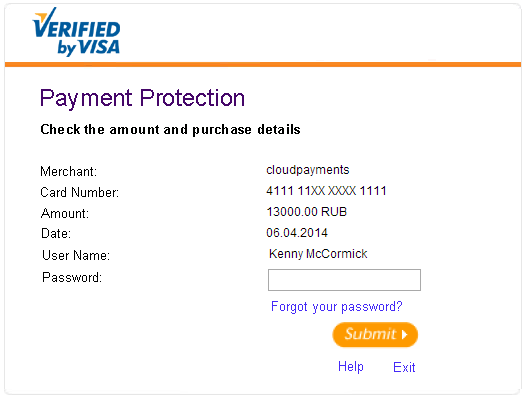Click the Amount label
Image resolution: width=526 pixels, height=399 pixels.
(65, 213)
